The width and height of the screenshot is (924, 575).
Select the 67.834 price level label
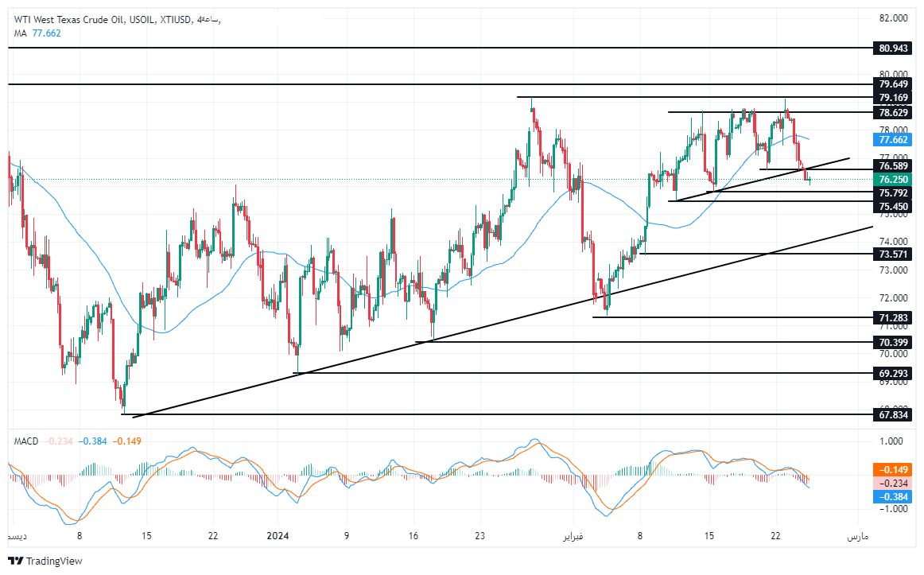(x=893, y=415)
